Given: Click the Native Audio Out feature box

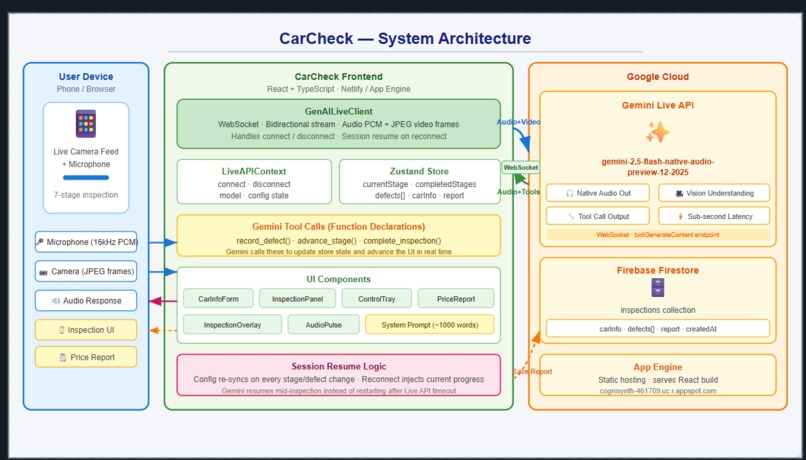Looking at the screenshot, I should [x=598, y=193].
